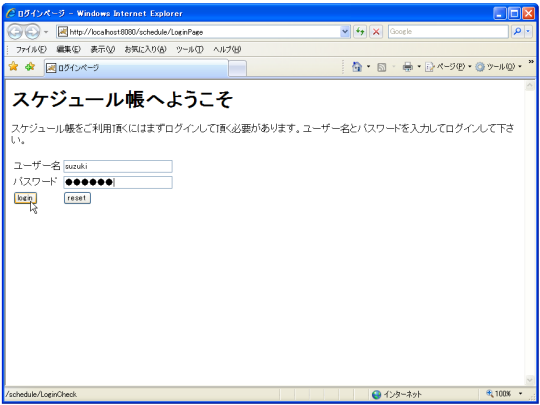This screenshot has width=540, height=405.
Task: Click the vertical scrollbar down arrow
Action: pyautogui.click(x=530, y=380)
